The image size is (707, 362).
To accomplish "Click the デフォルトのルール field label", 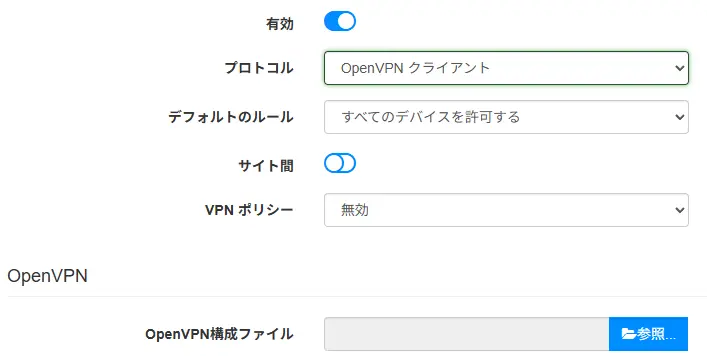I will point(231,117).
